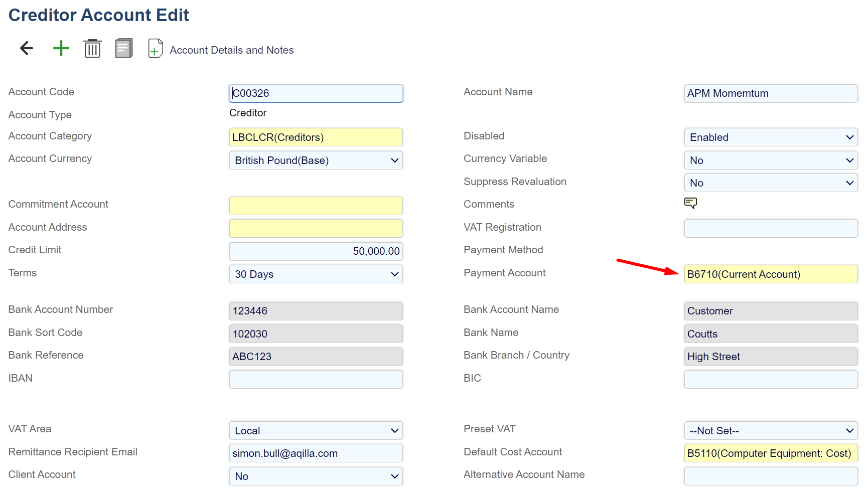Expand the Terms 30 Days dropdown
The image size is (868, 495).
pyautogui.click(x=316, y=274)
